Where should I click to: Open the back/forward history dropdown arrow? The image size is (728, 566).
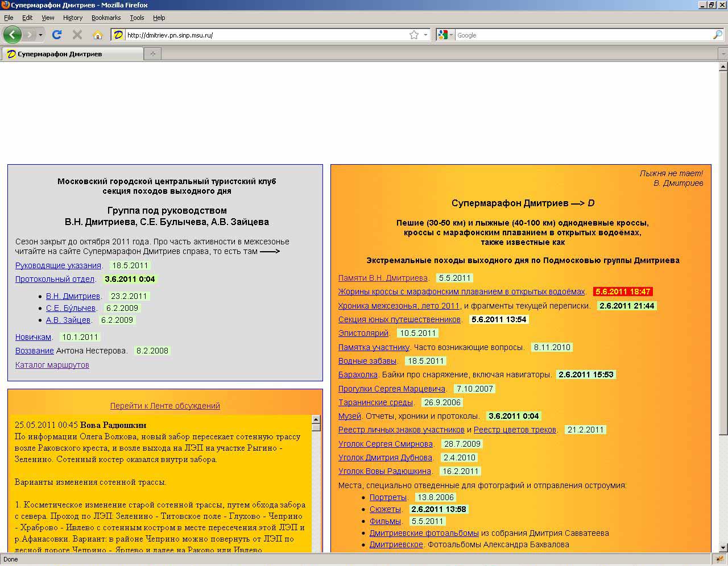[x=40, y=35]
